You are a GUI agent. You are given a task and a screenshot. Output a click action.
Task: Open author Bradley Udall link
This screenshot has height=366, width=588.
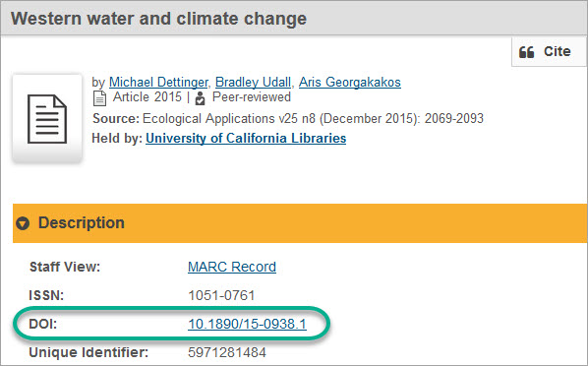[x=253, y=82]
